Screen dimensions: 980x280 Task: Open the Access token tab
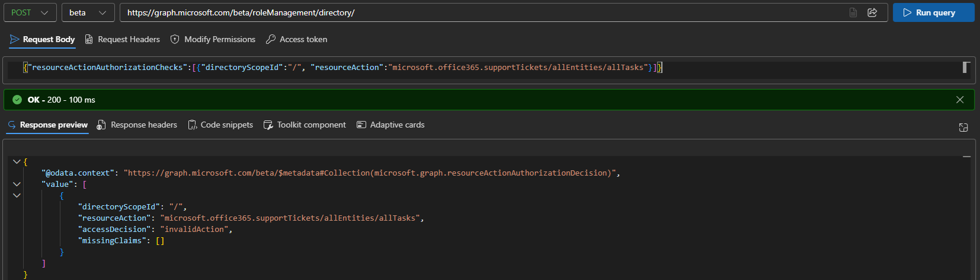click(x=297, y=39)
